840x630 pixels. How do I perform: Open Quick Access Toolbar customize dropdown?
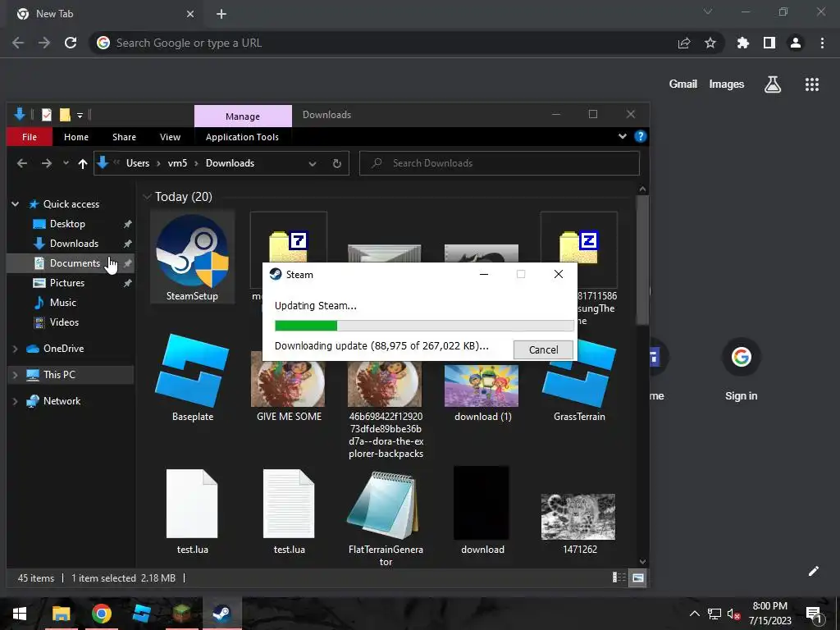click(80, 115)
